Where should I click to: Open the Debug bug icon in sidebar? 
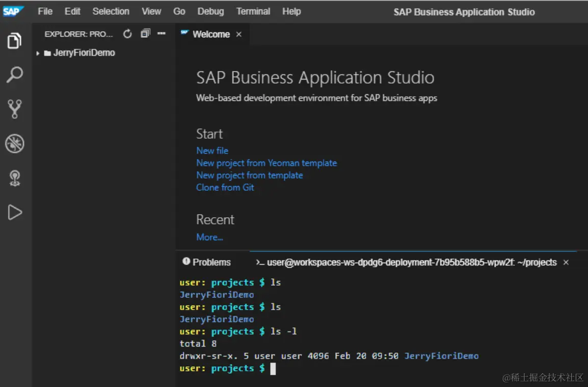click(x=15, y=143)
